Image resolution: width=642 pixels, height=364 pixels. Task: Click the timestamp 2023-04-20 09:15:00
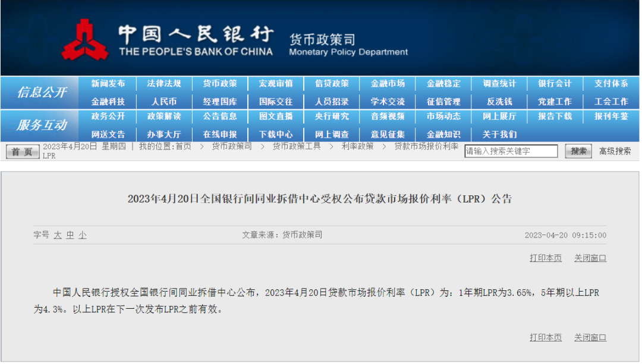click(565, 235)
